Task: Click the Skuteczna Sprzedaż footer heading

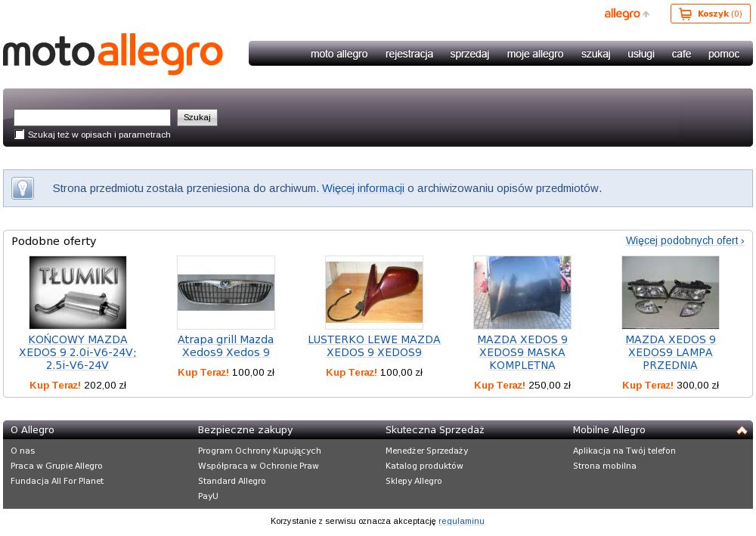Action: (x=435, y=430)
